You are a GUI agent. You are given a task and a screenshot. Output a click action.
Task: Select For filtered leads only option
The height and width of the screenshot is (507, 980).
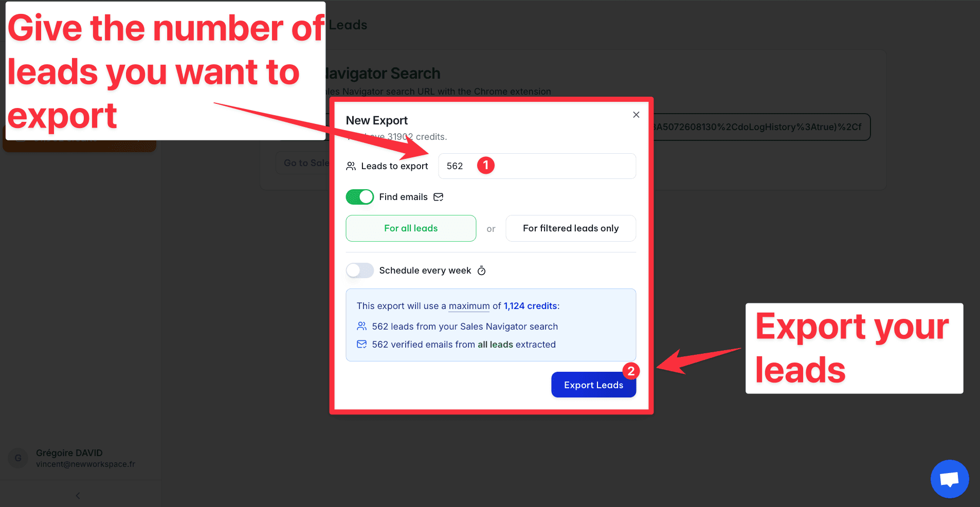[571, 228]
